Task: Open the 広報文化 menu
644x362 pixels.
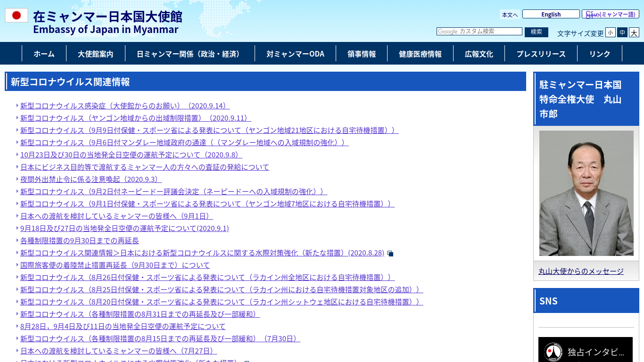Action: point(479,54)
